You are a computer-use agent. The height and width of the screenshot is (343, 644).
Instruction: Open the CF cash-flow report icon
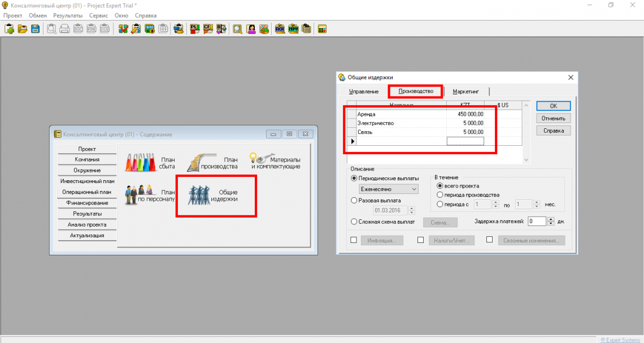207,29
